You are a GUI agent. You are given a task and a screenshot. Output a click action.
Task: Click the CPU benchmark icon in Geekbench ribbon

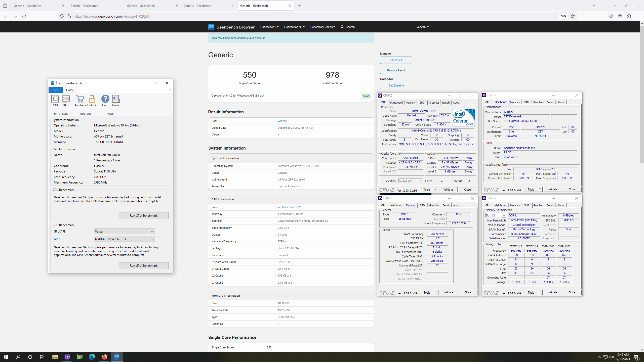click(x=55, y=101)
